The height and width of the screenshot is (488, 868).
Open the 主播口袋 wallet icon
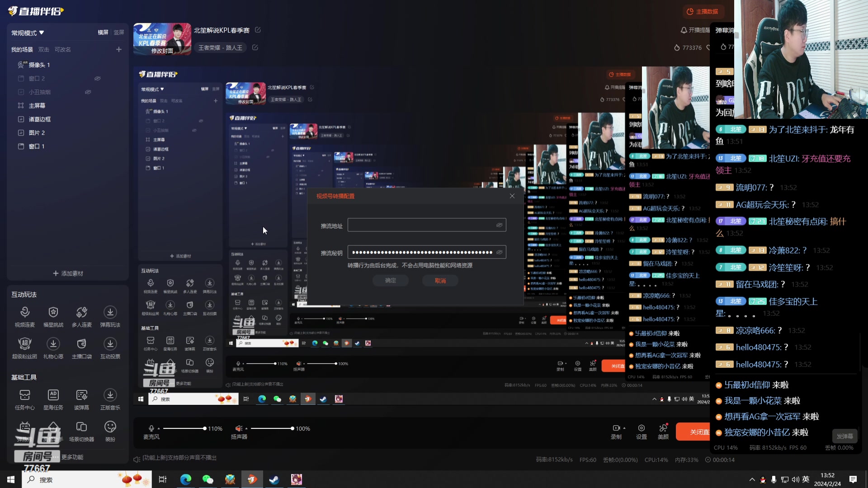81,344
